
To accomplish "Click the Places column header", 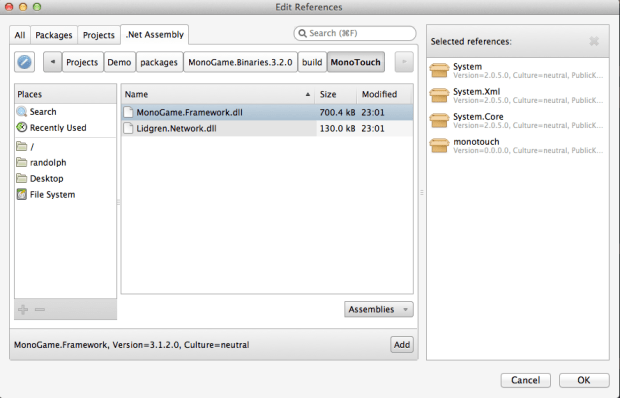I will (x=66, y=94).
